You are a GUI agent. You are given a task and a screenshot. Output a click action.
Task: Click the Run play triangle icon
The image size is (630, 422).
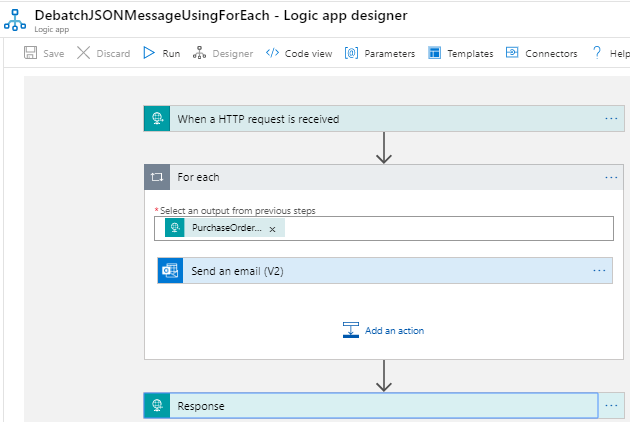click(x=149, y=53)
